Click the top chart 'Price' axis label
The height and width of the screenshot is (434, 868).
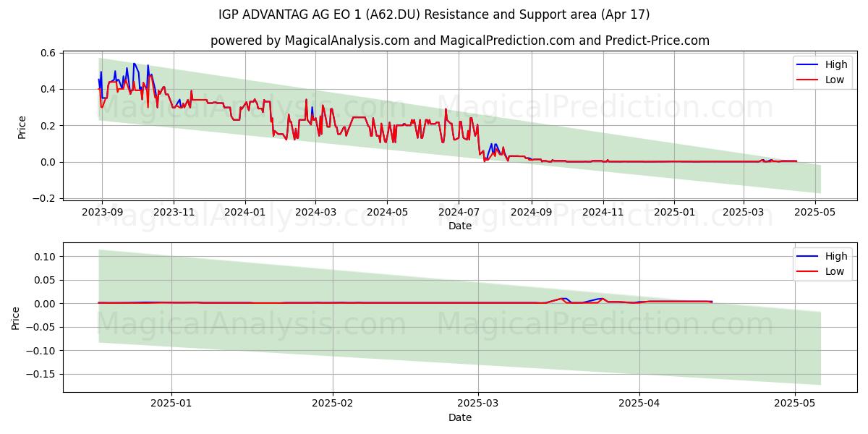(x=22, y=127)
